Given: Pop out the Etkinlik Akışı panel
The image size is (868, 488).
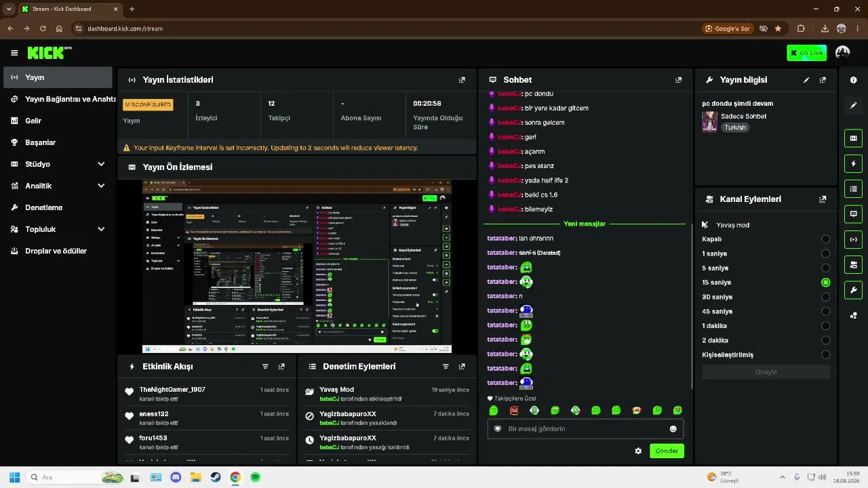Looking at the screenshot, I should point(281,367).
